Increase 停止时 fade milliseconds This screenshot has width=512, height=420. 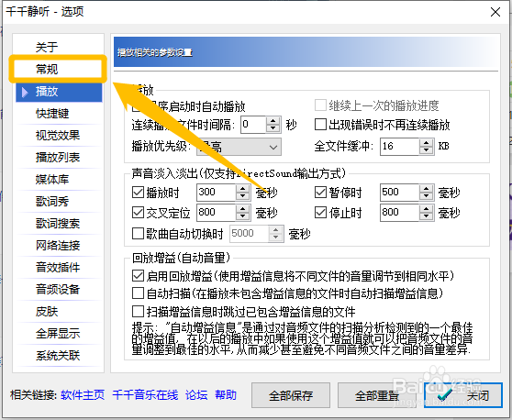426,209
